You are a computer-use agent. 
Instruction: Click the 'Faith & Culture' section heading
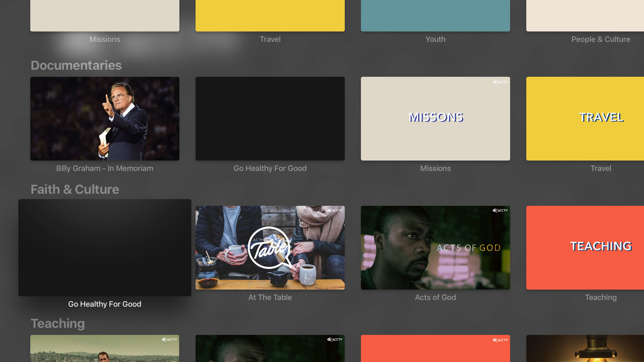75,189
